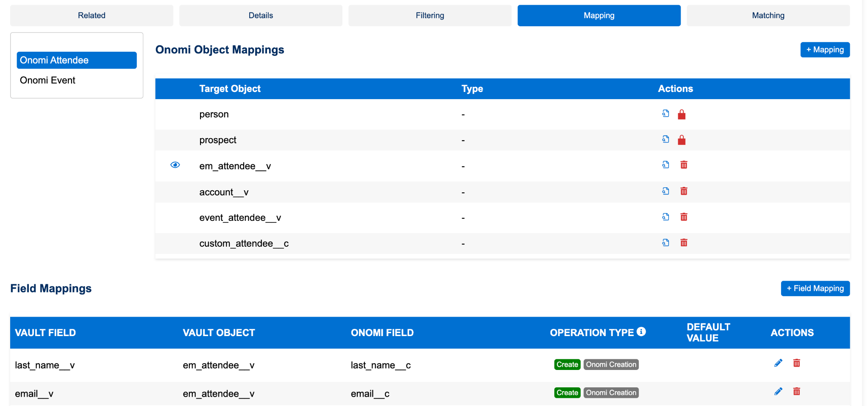Select the Mapping tab

[599, 16]
